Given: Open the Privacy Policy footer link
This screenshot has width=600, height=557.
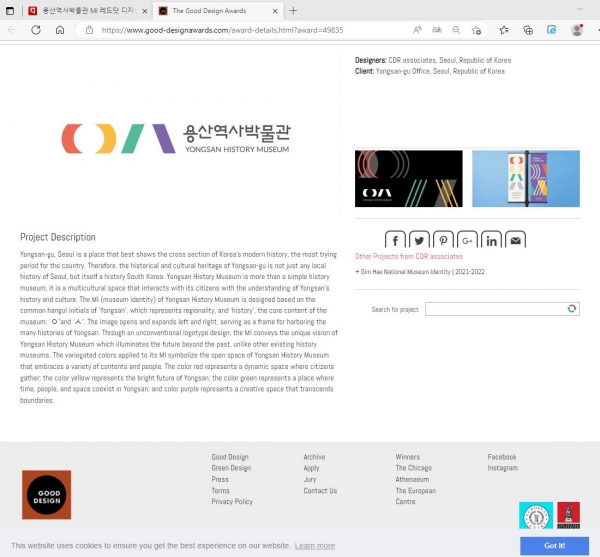Looking at the screenshot, I should [x=232, y=502].
